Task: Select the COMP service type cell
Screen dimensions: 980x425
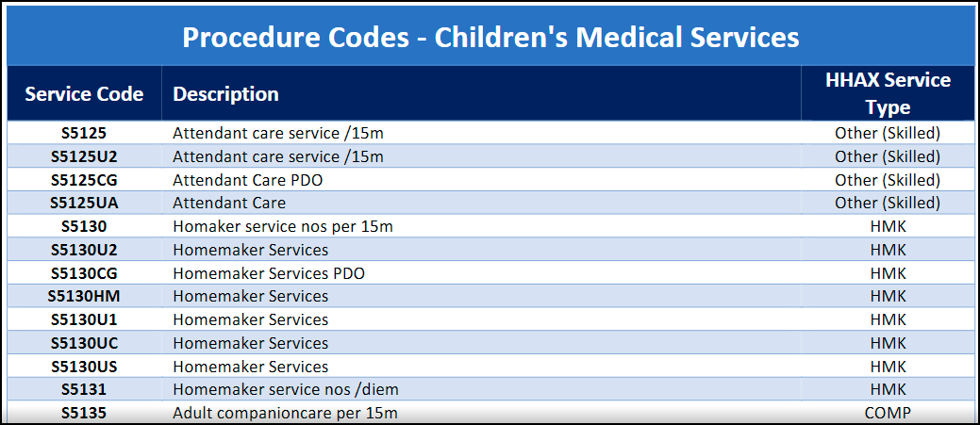Action: 887,413
